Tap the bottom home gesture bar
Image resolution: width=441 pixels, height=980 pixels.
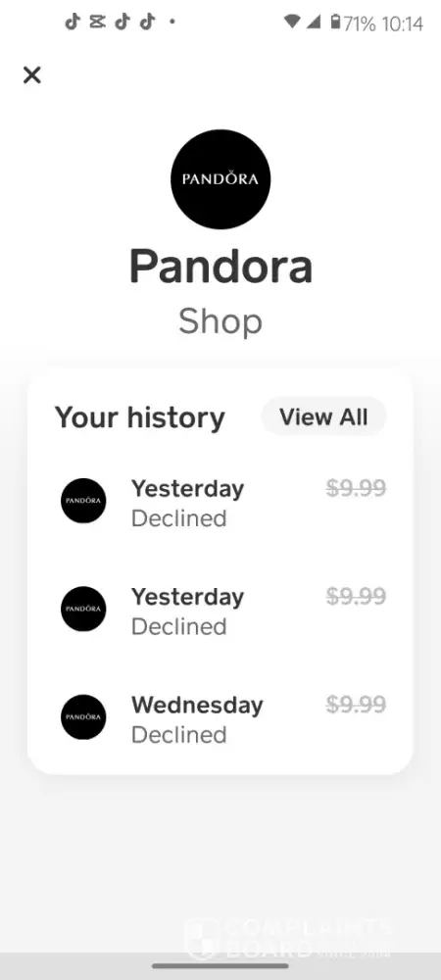220,966
